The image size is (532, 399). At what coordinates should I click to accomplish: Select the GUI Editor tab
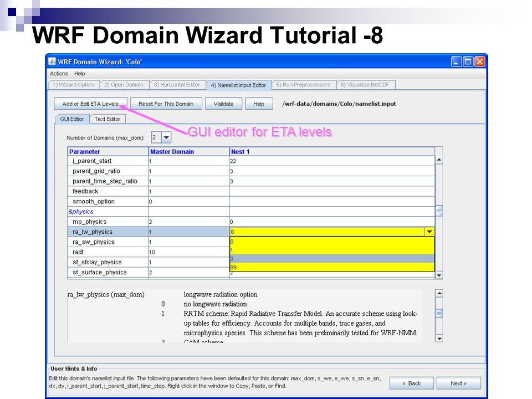click(72, 119)
